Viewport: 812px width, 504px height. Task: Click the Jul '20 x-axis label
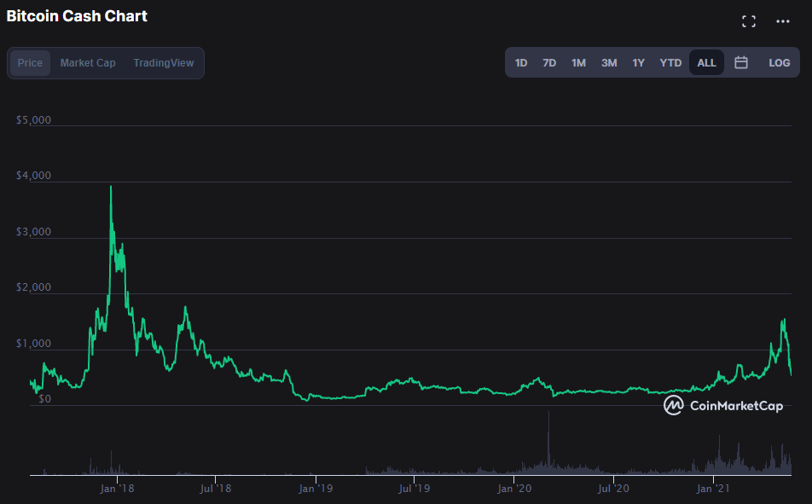pyautogui.click(x=613, y=489)
